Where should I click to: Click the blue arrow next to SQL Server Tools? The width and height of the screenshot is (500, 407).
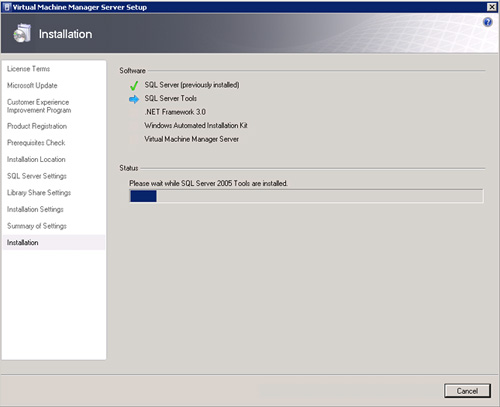tap(134, 99)
